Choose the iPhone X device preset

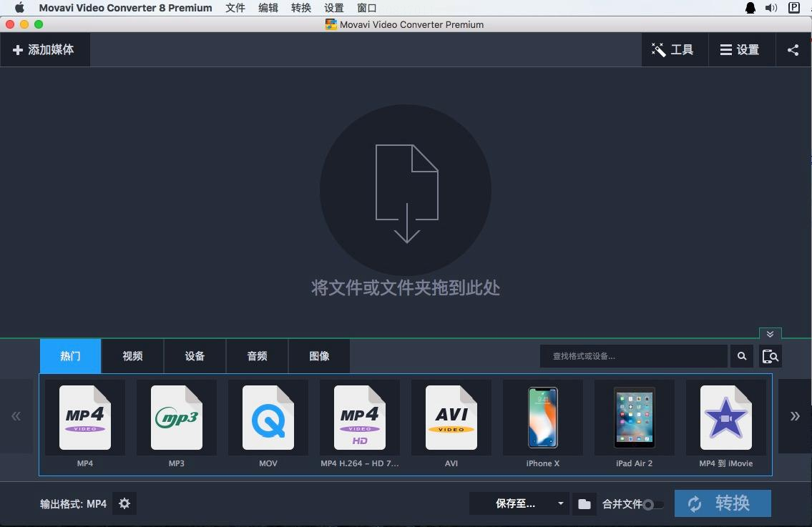coord(543,418)
